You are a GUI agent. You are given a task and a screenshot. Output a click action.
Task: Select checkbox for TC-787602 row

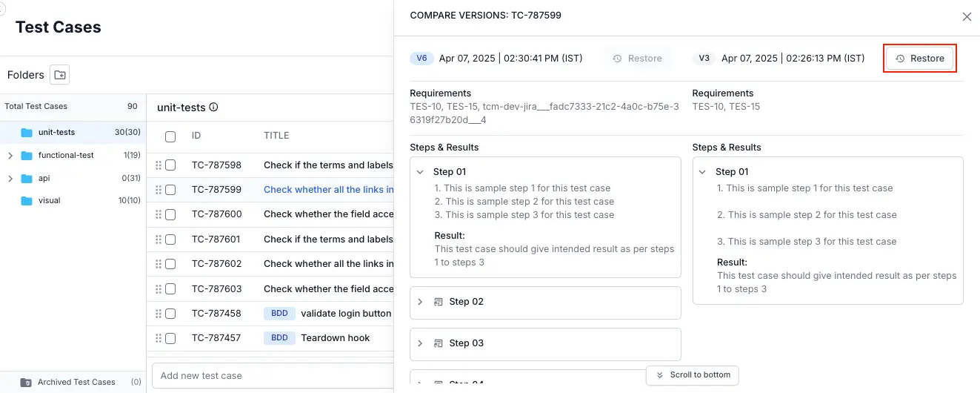point(170,264)
